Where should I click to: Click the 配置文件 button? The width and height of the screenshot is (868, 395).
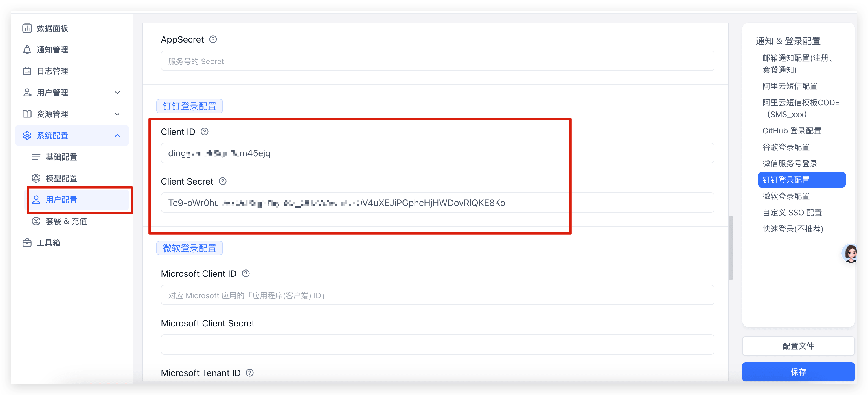pos(798,346)
